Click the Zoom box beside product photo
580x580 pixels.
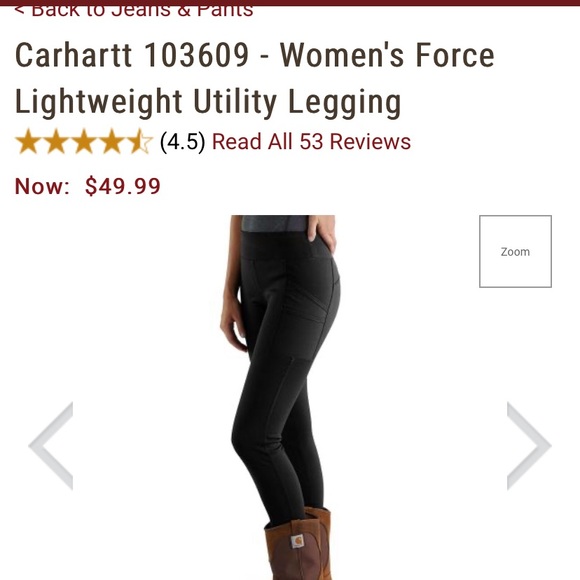(x=515, y=251)
